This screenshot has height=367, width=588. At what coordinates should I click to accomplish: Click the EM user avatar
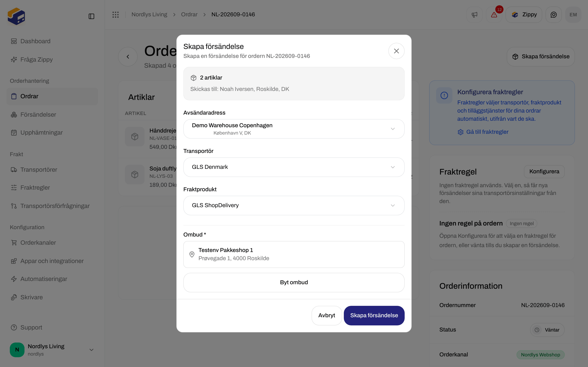[573, 14]
